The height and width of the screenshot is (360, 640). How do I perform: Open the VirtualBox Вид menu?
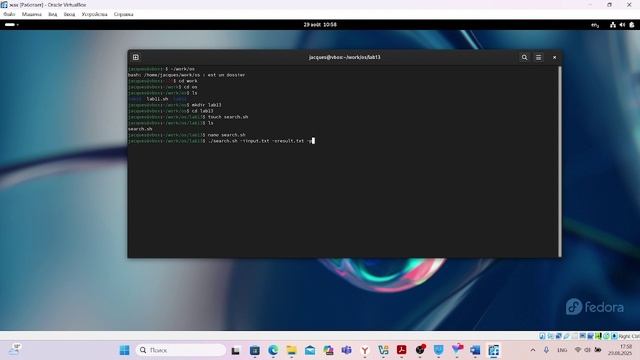pyautogui.click(x=53, y=14)
